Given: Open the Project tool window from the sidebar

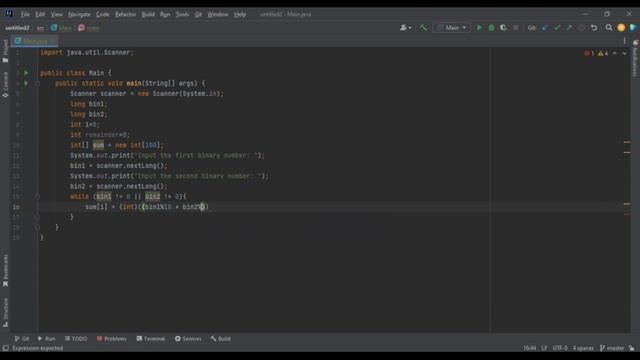Looking at the screenshot, I should pyautogui.click(x=5, y=51).
